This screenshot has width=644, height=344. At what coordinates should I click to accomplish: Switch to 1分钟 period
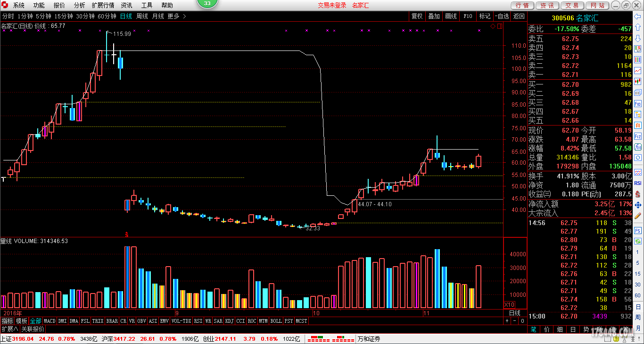click(25, 16)
